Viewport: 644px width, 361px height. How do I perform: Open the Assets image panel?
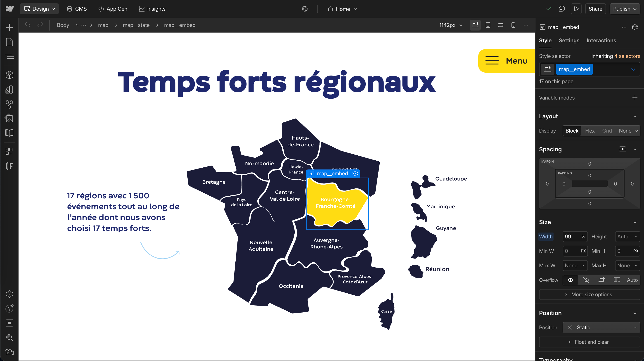pos(9,119)
